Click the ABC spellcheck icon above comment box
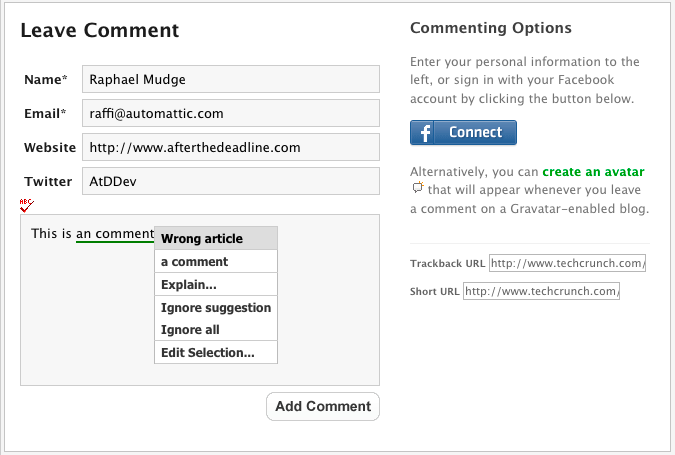The height and width of the screenshot is (455, 675). (26, 205)
